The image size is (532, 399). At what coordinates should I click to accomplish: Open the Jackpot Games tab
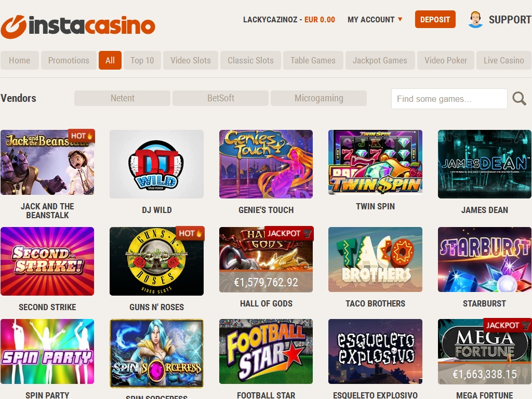[x=380, y=60]
